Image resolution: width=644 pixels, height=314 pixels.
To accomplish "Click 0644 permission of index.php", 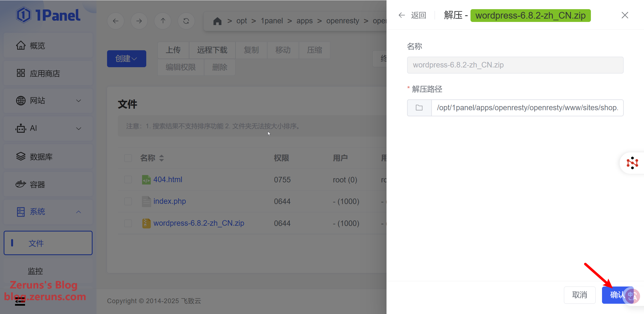I will tap(282, 201).
